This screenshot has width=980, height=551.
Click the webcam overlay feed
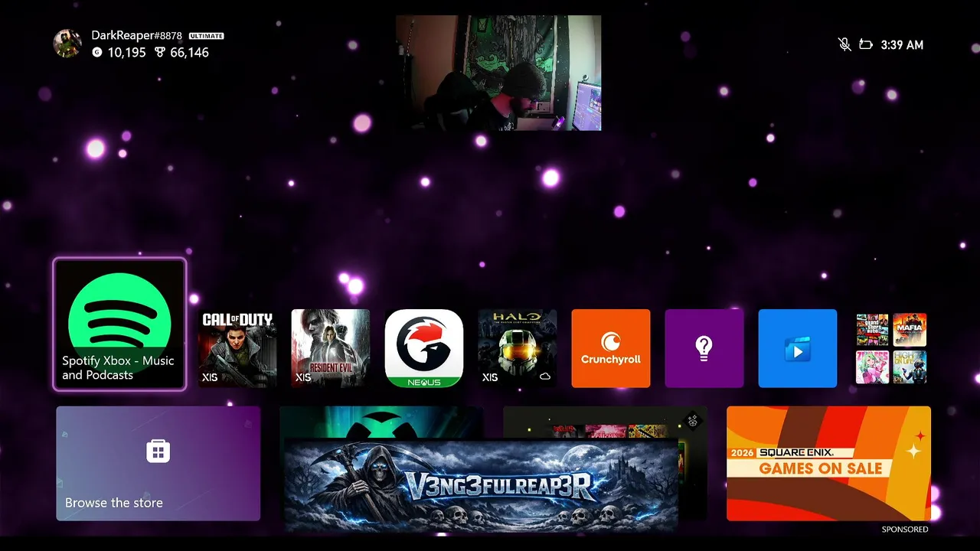(x=498, y=73)
